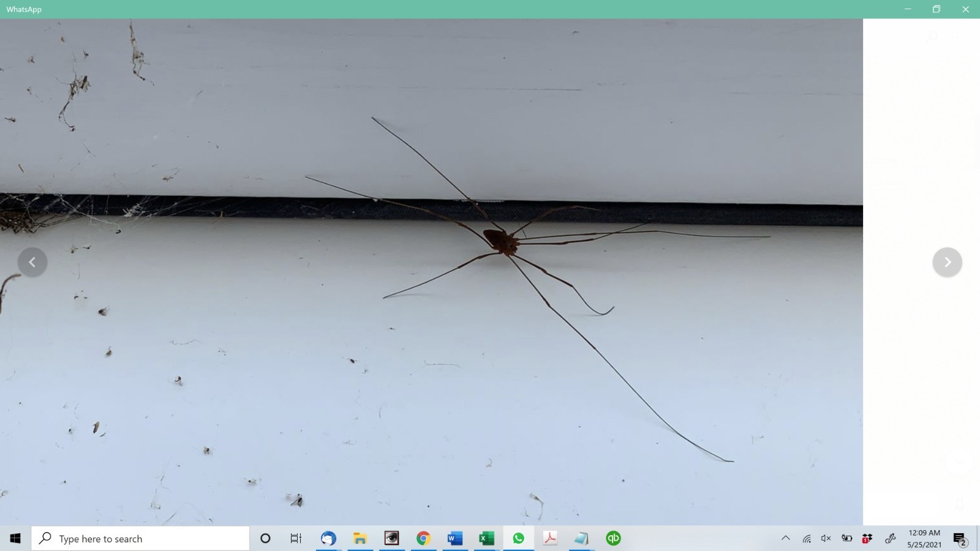Open the Wi-Fi network tray icon

(x=807, y=538)
